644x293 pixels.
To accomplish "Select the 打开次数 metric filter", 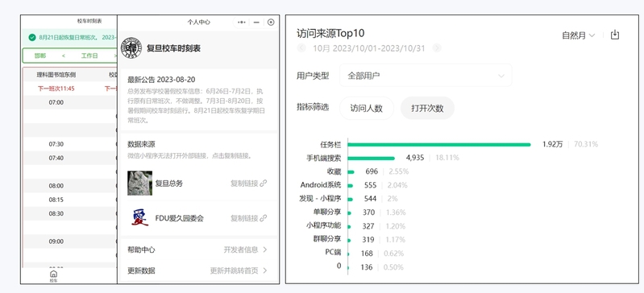I will (427, 109).
